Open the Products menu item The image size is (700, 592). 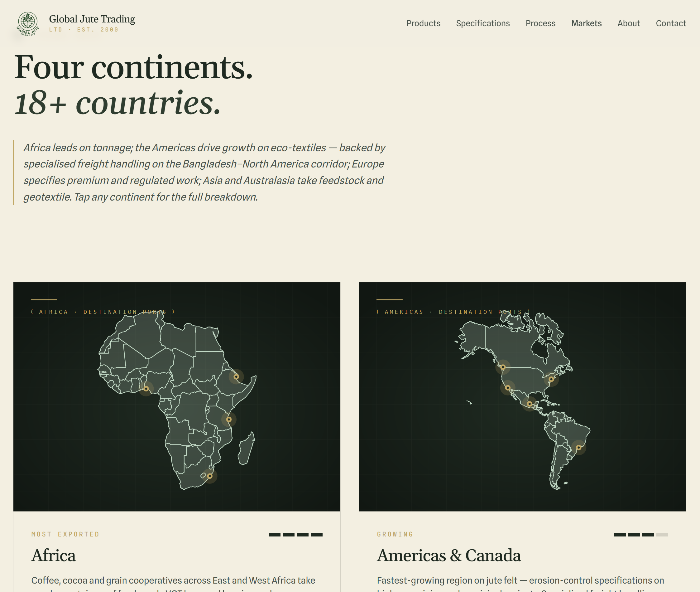[x=423, y=23]
